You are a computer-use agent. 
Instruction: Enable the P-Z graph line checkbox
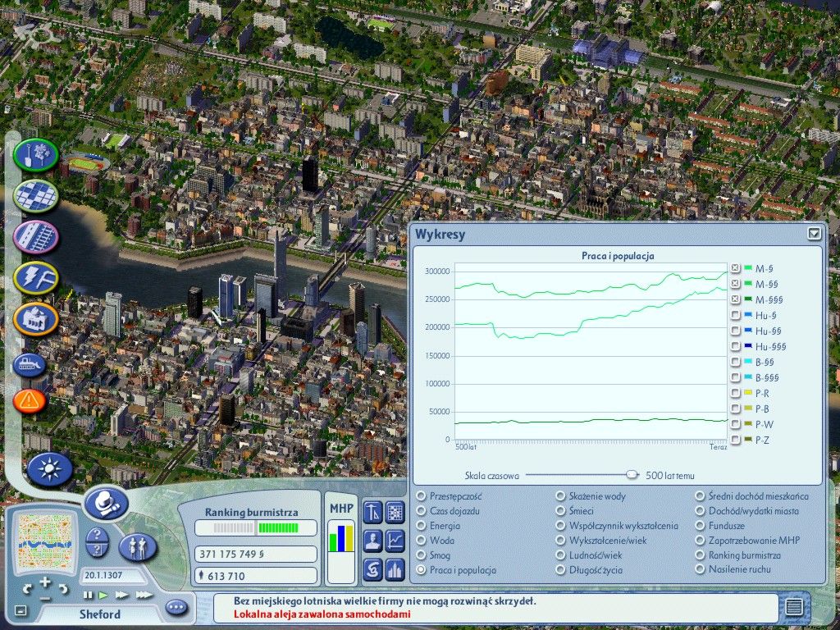(736, 440)
